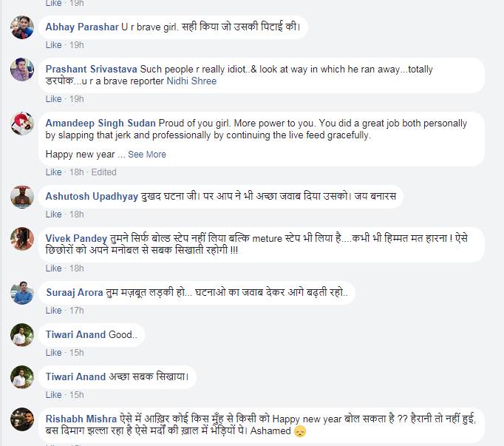Open Rishabh Mishra's profile name link
The height and width of the screenshot is (446, 504).
81,419
